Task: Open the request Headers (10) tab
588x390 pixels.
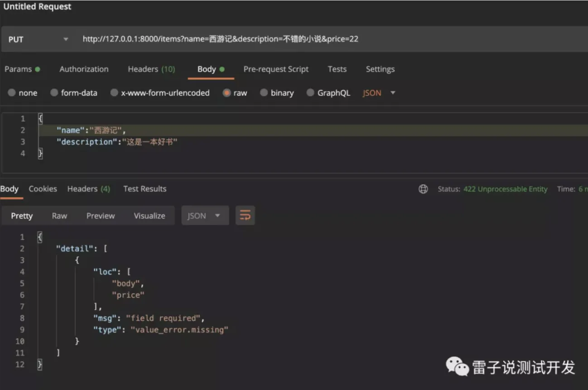Action: (151, 69)
